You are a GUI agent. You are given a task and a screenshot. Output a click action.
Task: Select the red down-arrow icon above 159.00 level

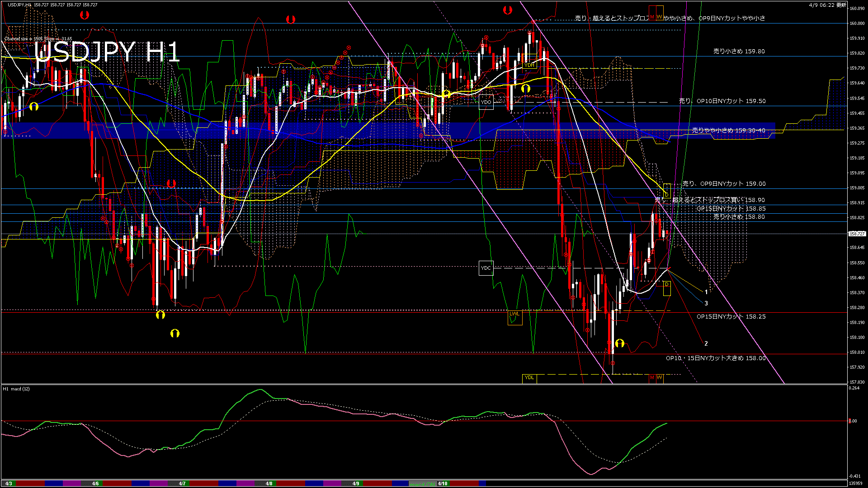pyautogui.click(x=170, y=183)
